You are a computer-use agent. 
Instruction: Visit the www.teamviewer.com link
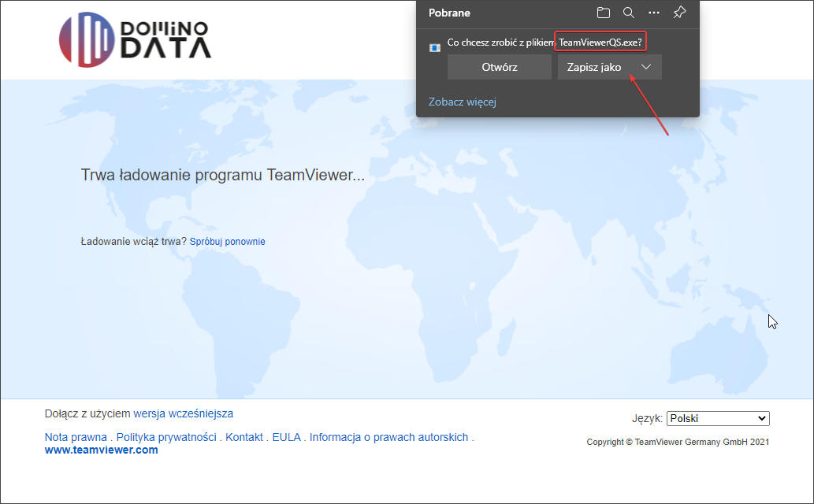[101, 450]
